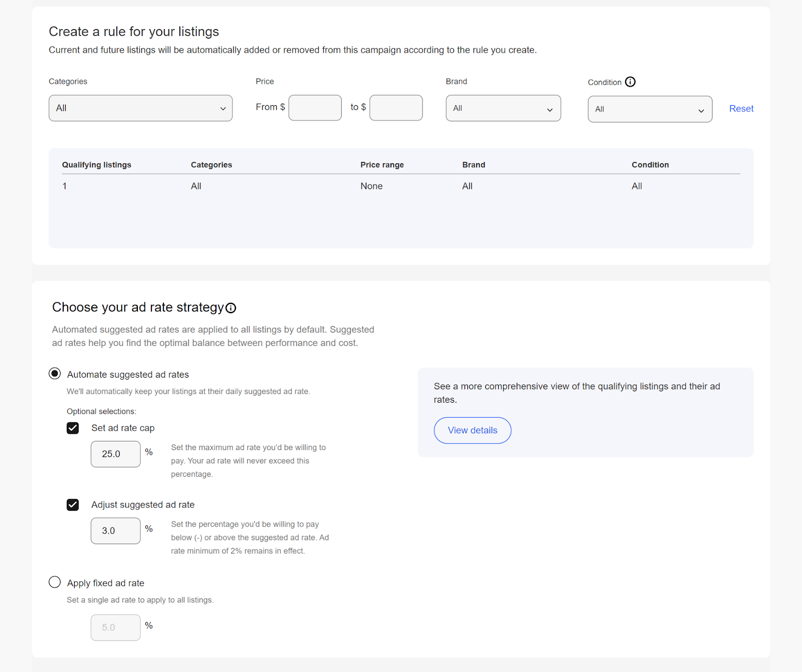
Task: Click the ad rate strategy info icon
Action: point(231,308)
